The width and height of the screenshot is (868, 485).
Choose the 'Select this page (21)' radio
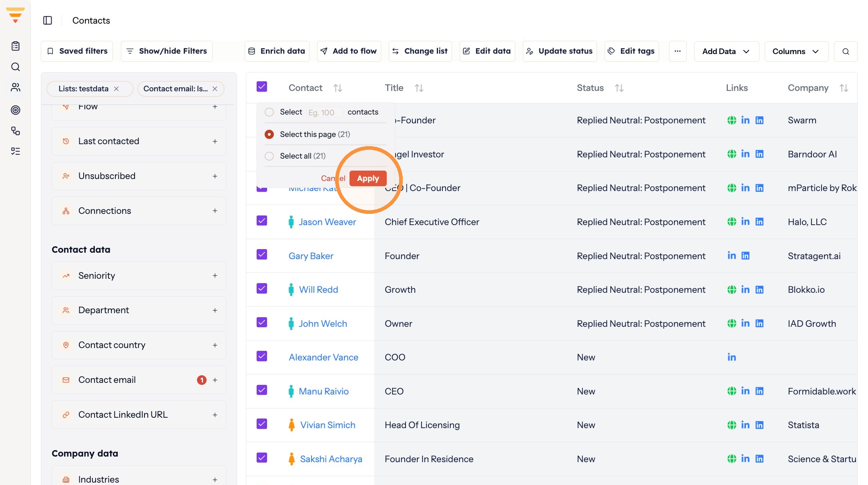pos(269,134)
